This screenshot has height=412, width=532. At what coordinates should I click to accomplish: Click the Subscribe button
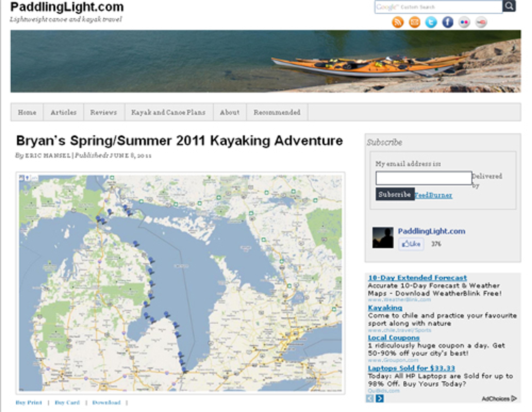tap(395, 194)
